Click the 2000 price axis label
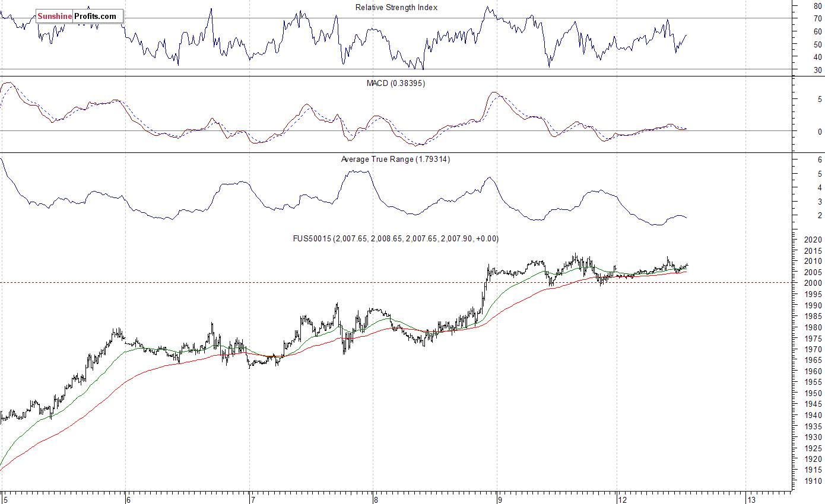Screen dimensions: 825x504 [x=814, y=283]
